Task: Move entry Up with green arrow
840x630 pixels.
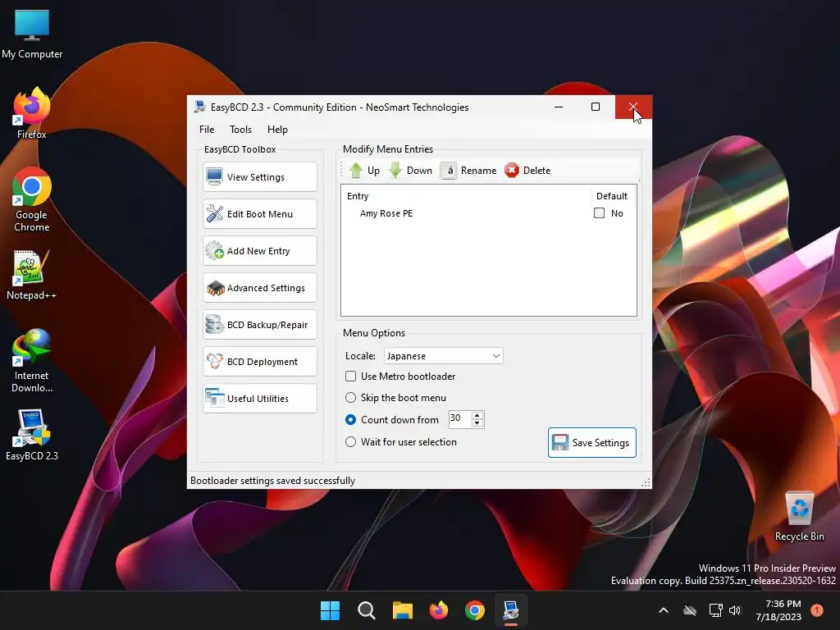Action: (x=364, y=171)
